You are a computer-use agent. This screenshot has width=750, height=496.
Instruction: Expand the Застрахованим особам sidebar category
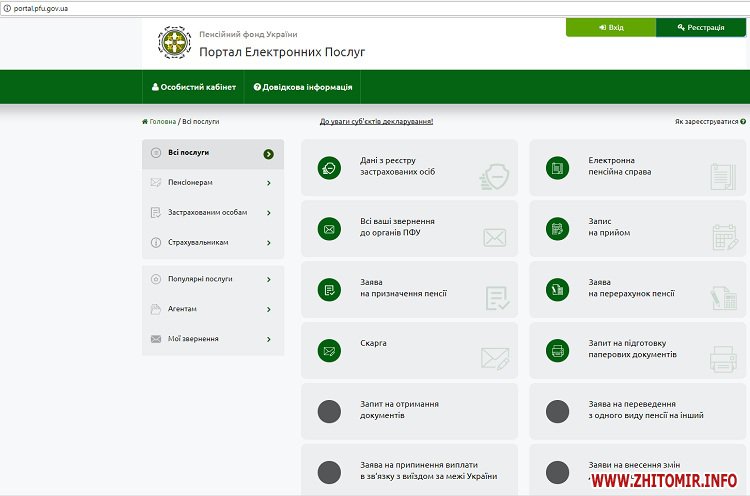point(212,212)
